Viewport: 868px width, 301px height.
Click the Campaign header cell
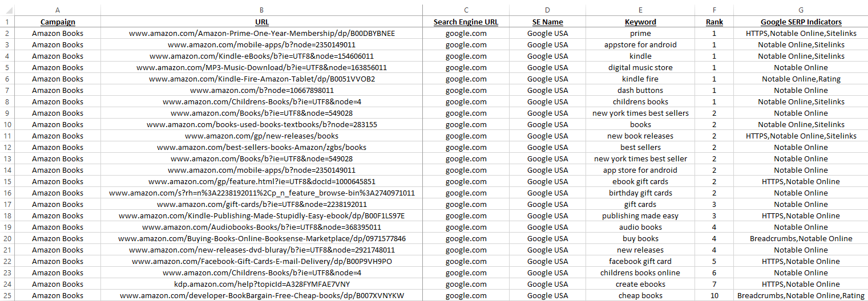58,22
